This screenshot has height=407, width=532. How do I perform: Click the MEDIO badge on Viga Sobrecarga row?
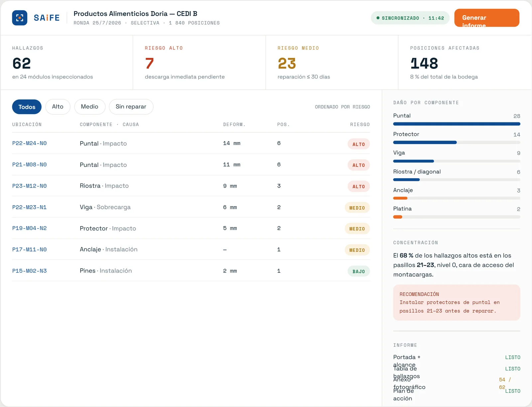pos(357,208)
